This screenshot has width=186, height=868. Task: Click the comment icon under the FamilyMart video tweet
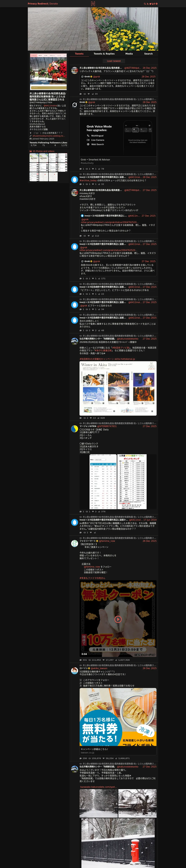(81, 660)
